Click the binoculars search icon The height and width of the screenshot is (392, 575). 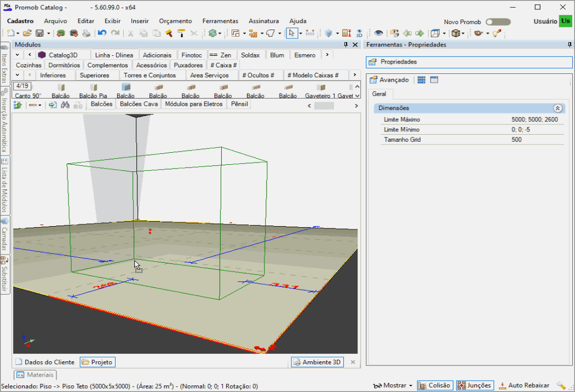(x=65, y=105)
